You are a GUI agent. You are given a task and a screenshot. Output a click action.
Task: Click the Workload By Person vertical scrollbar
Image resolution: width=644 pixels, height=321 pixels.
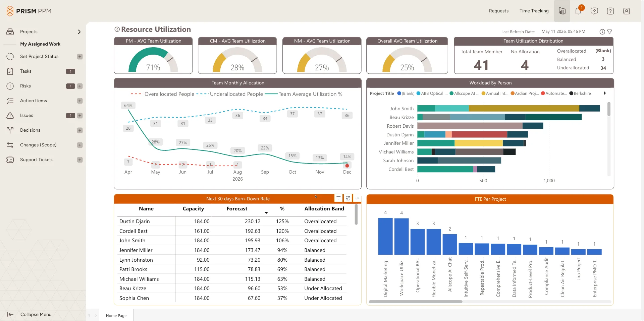click(609, 109)
